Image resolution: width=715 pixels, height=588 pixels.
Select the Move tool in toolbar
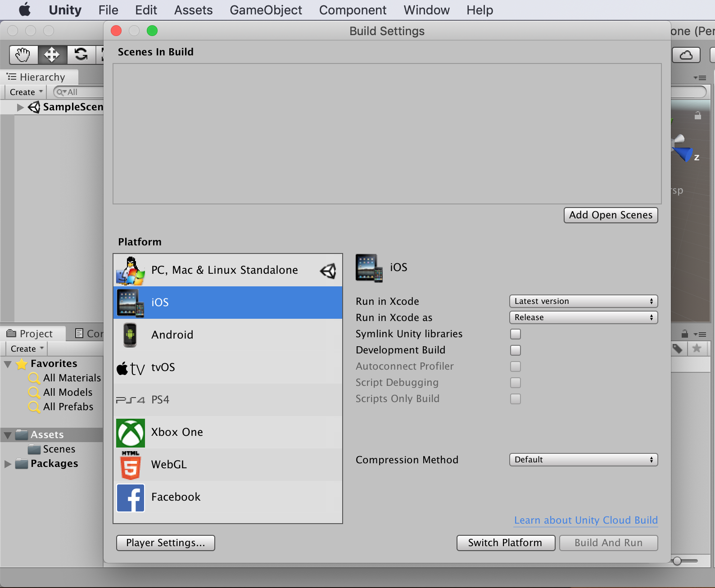[52, 55]
